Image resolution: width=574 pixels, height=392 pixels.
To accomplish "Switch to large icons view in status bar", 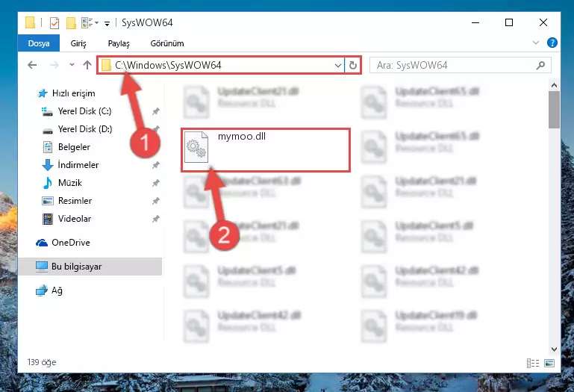I will [x=549, y=363].
